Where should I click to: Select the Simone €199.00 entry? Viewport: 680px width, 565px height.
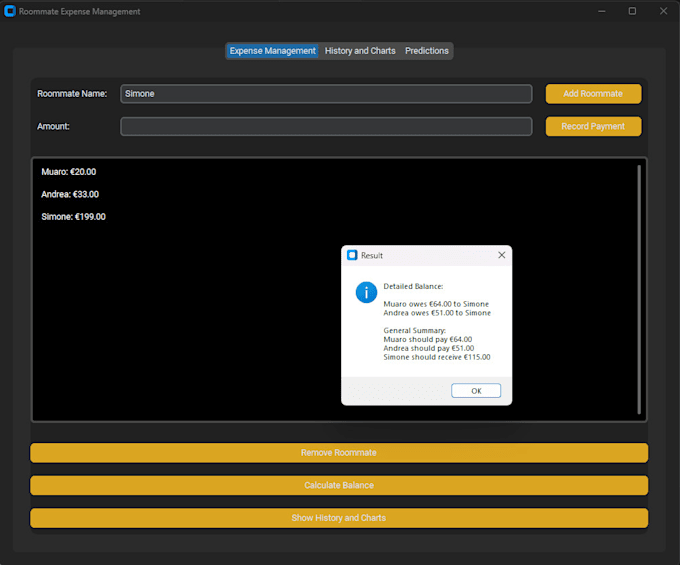73,216
